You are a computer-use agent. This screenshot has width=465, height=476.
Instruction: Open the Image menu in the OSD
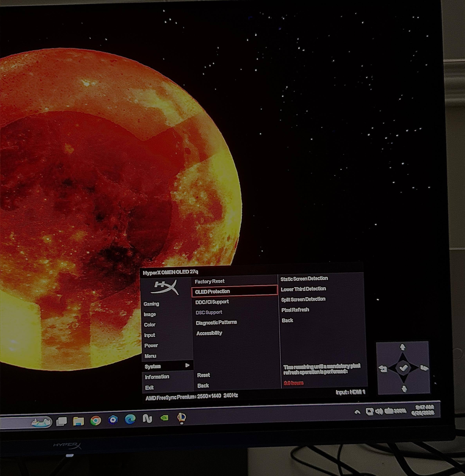[150, 314]
